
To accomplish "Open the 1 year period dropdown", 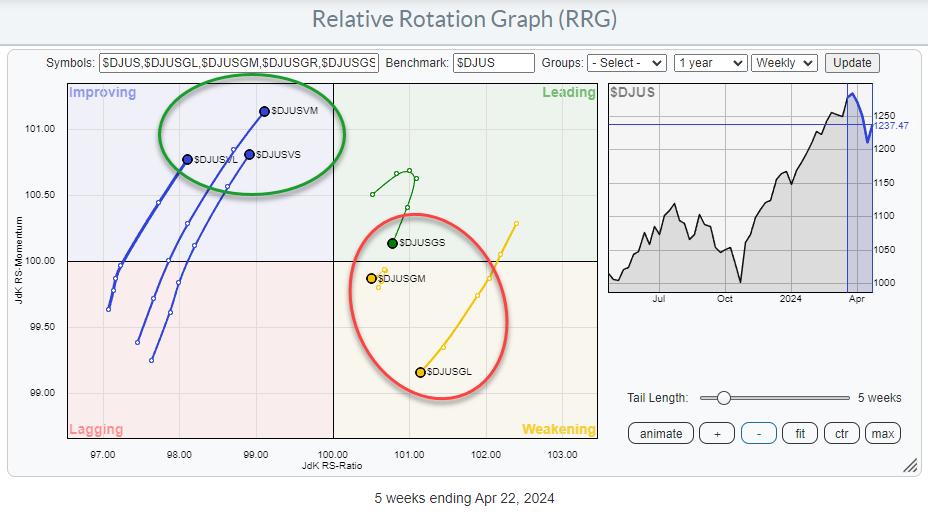I will 710,62.
